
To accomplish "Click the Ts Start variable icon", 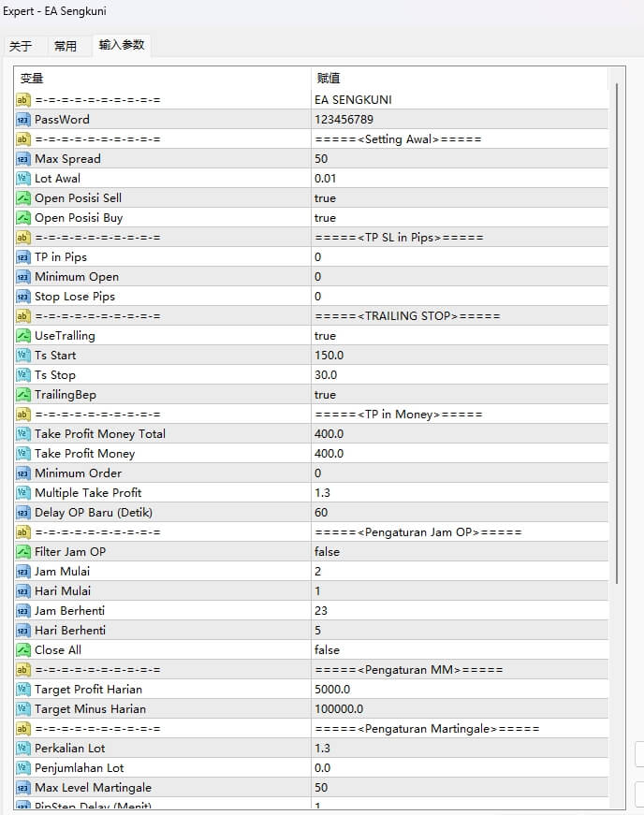I will (23, 356).
